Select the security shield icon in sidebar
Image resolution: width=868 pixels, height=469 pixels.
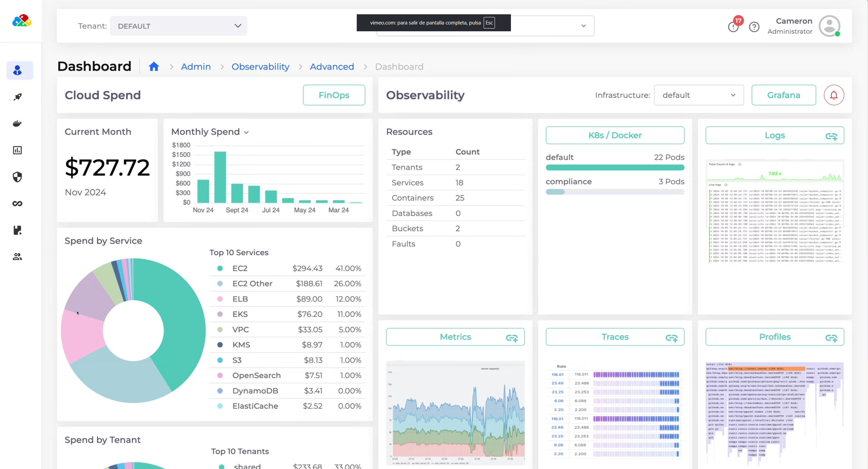pos(17,177)
